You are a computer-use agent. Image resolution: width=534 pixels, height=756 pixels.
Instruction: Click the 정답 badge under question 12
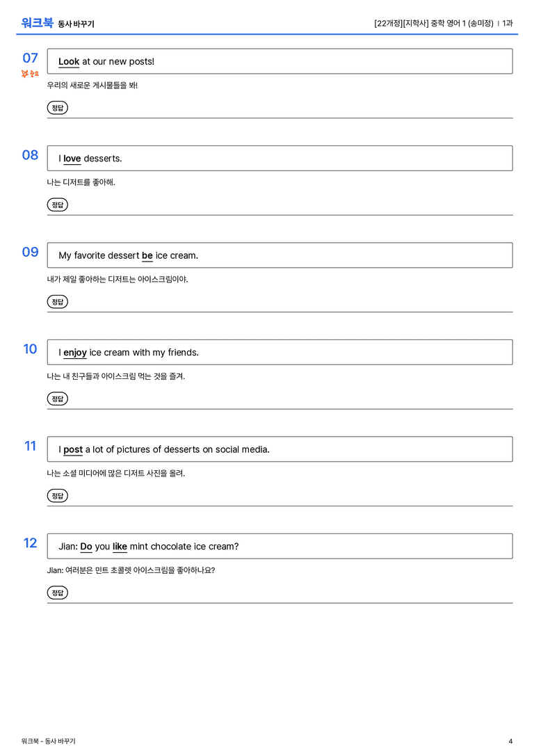(57, 592)
